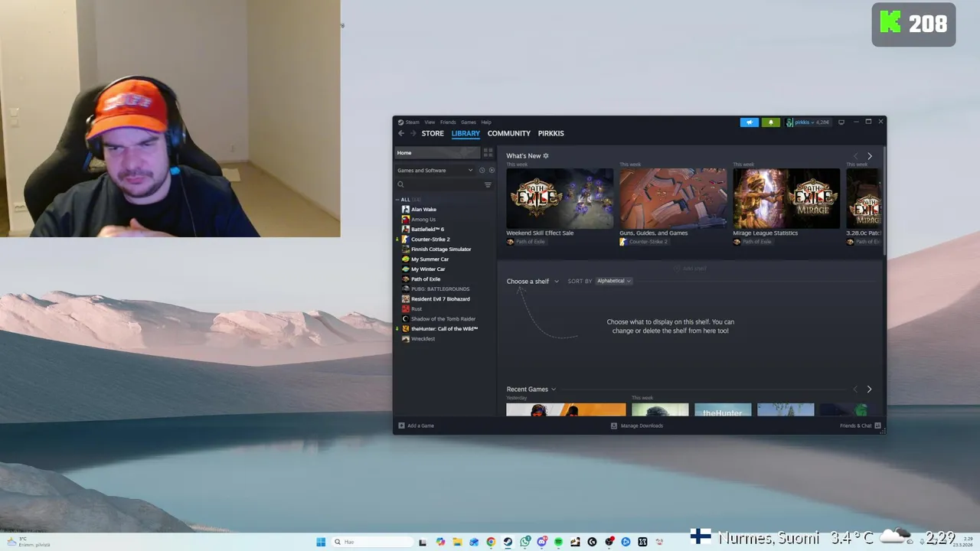The width and height of the screenshot is (980, 551).
Task: Select theHunter: Call of the Wild entry
Action: tap(444, 328)
